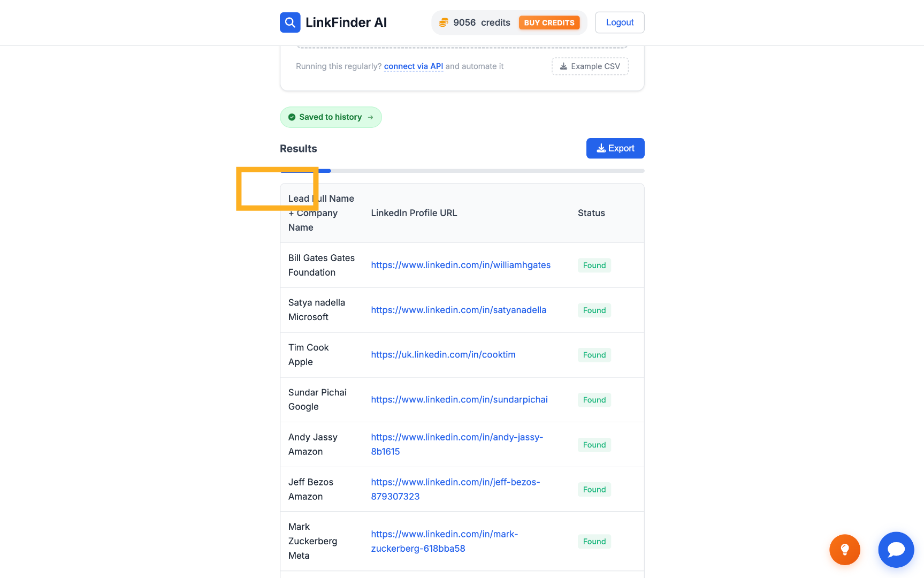Click the Found badge in Mark Zuckerberg row
The image size is (924, 578).
(x=594, y=542)
